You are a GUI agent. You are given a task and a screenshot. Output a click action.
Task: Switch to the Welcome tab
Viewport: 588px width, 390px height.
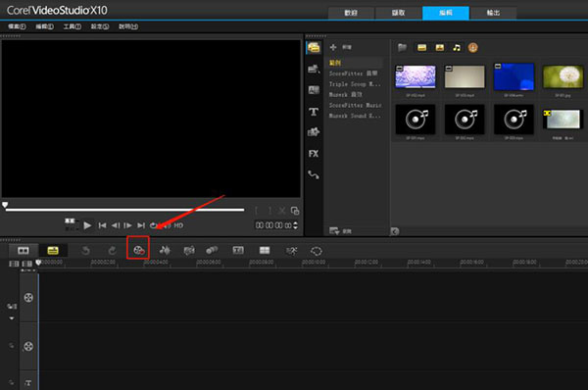(351, 13)
